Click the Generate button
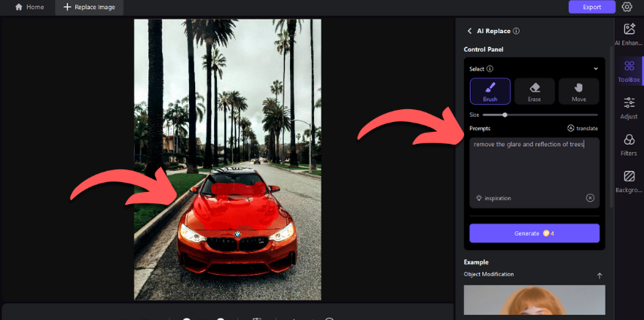The image size is (644, 320). pos(534,233)
